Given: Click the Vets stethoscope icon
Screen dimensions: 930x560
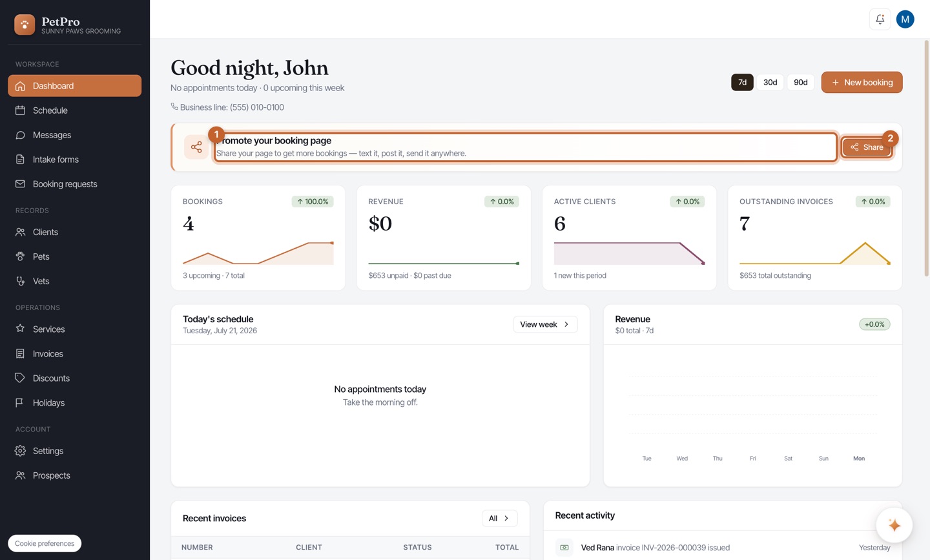Looking at the screenshot, I should pyautogui.click(x=21, y=281).
